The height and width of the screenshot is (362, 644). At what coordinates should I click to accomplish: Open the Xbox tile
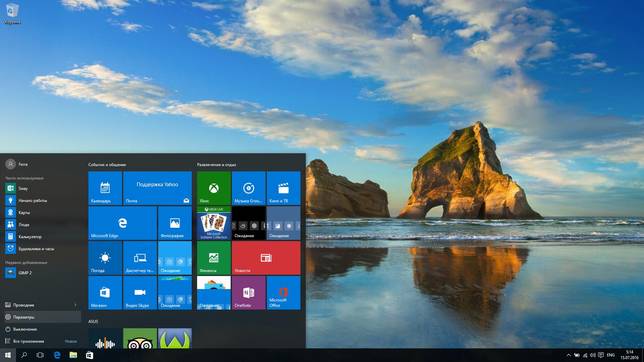(213, 188)
